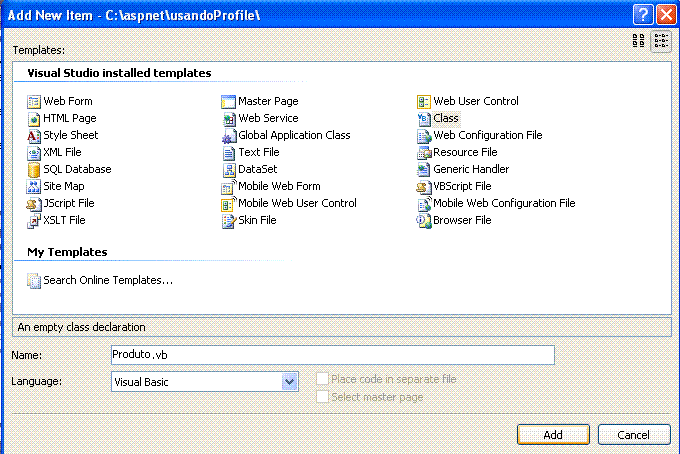Open the Language dropdown arrow
680x454 pixels.
pos(289,382)
